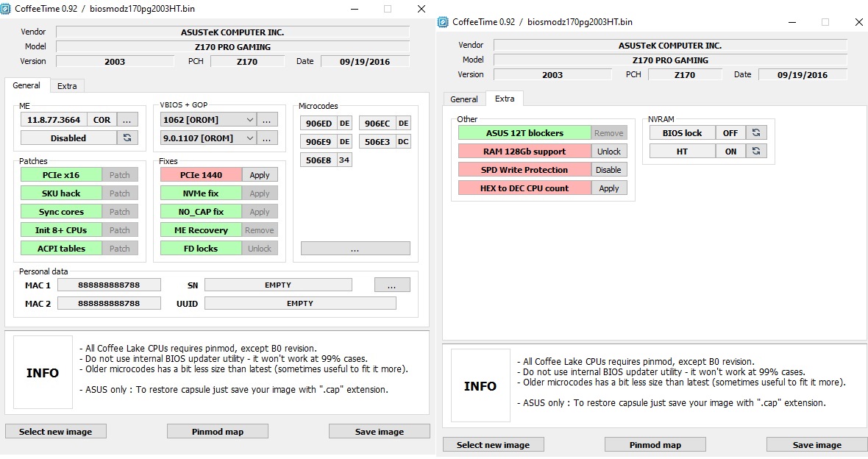Click the INFO box in right window
The height and width of the screenshot is (459, 868).
click(480, 386)
